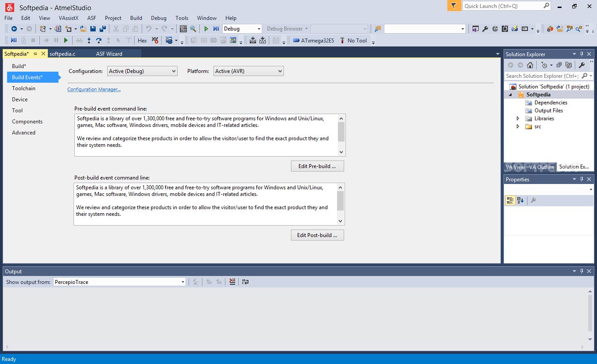Viewport: 597px width, 364px height.
Task: Select Device settings page
Action: [19, 100]
